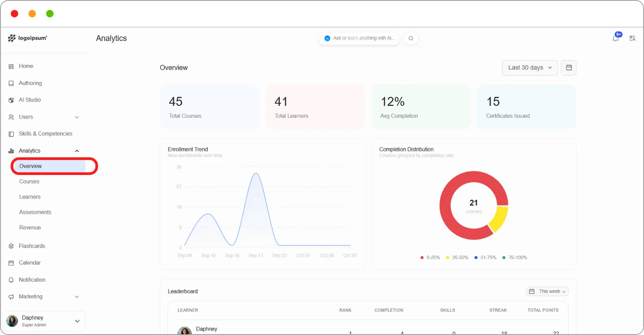Click the Certificates Issued card
Screen dimensions: 644x335
coord(527,107)
